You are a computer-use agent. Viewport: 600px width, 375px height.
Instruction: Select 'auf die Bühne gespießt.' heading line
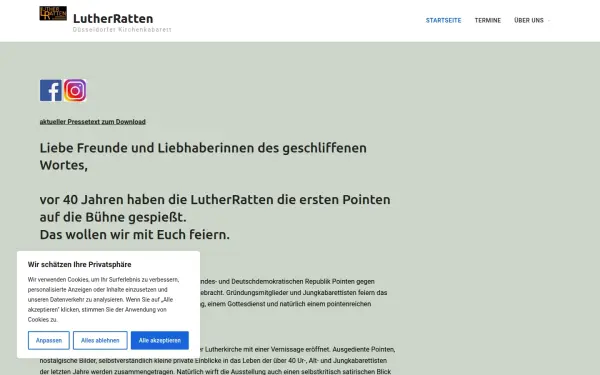pyautogui.click(x=113, y=217)
